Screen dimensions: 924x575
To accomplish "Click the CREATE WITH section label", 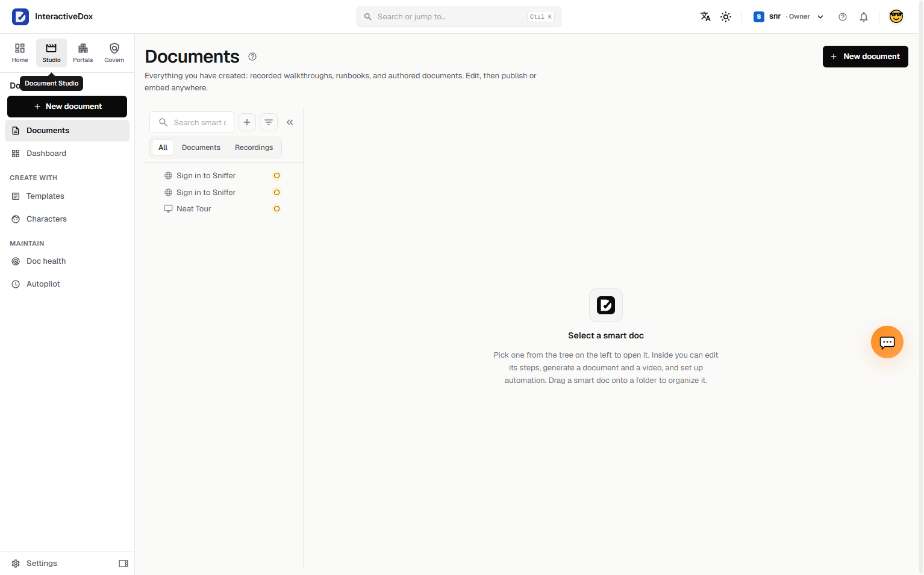I will (34, 178).
